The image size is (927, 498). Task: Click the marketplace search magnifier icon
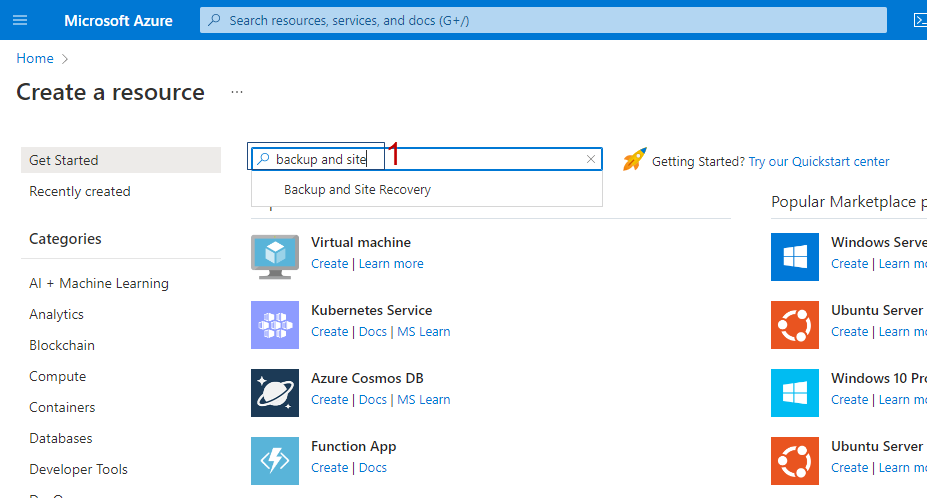click(264, 159)
